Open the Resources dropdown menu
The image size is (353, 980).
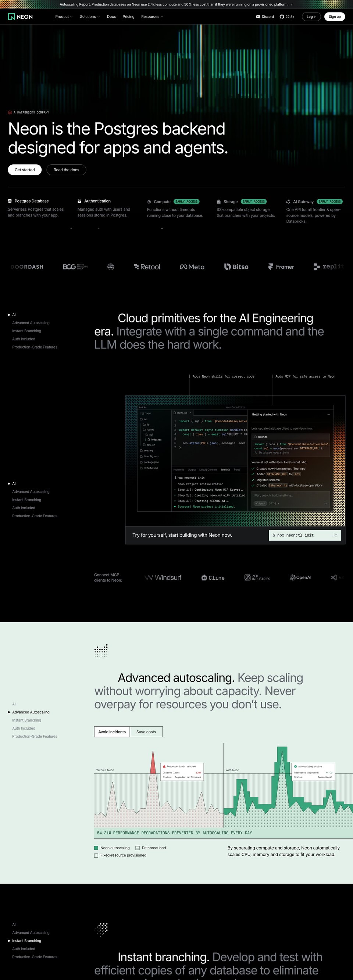point(152,17)
